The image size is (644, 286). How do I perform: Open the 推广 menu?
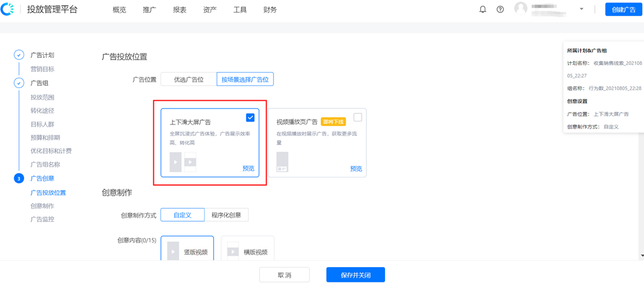point(150,10)
